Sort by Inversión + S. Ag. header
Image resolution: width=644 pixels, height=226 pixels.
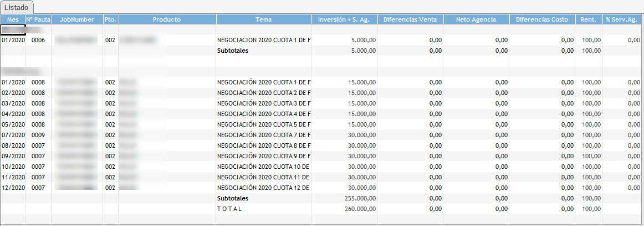[x=344, y=19]
